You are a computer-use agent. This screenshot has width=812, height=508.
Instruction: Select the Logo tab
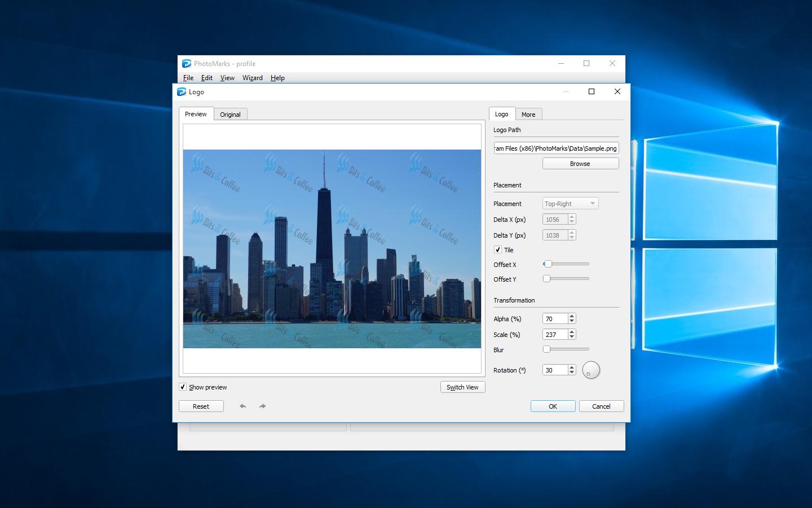pyautogui.click(x=501, y=113)
